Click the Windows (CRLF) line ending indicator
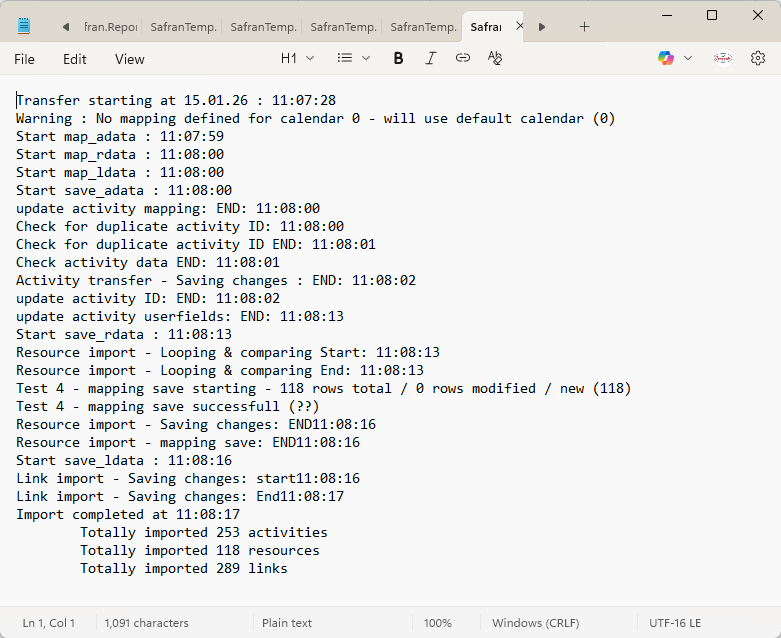This screenshot has width=781, height=638. (535, 623)
